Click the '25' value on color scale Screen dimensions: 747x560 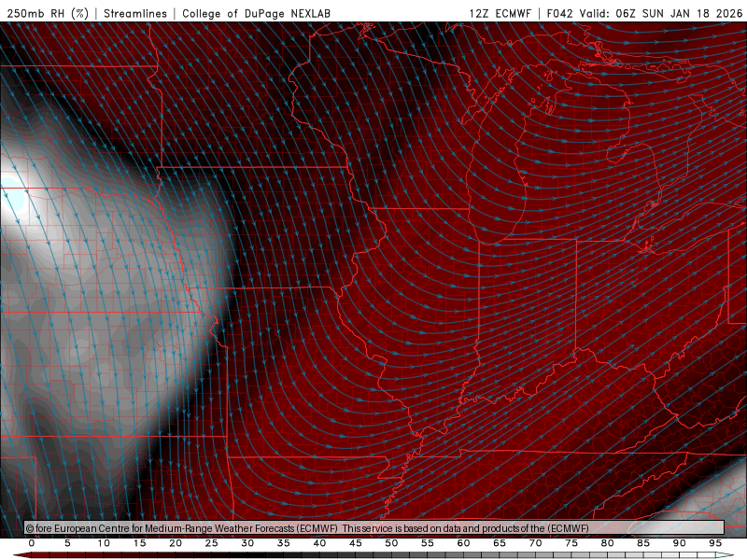pos(212,543)
